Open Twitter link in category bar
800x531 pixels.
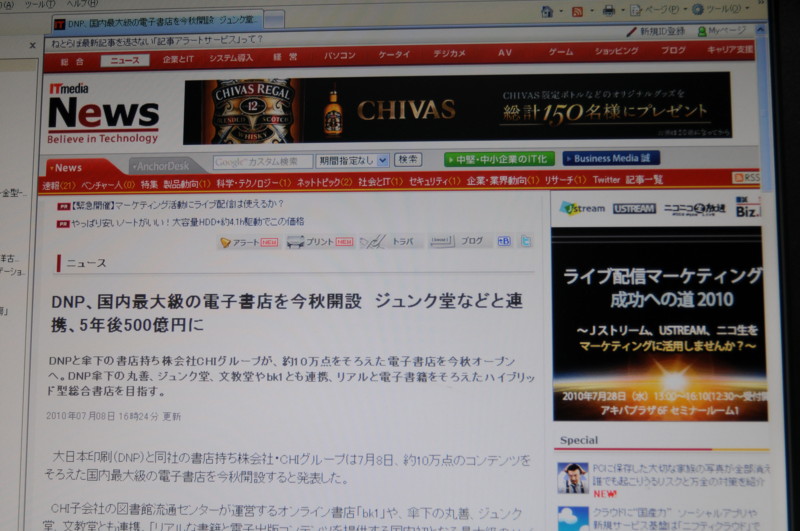pyautogui.click(x=606, y=180)
